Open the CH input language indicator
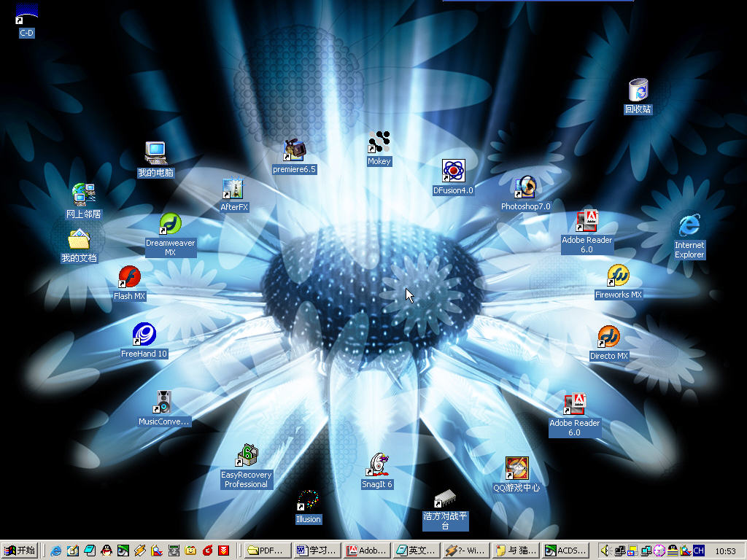Image resolution: width=747 pixels, height=560 pixels. pos(699,551)
